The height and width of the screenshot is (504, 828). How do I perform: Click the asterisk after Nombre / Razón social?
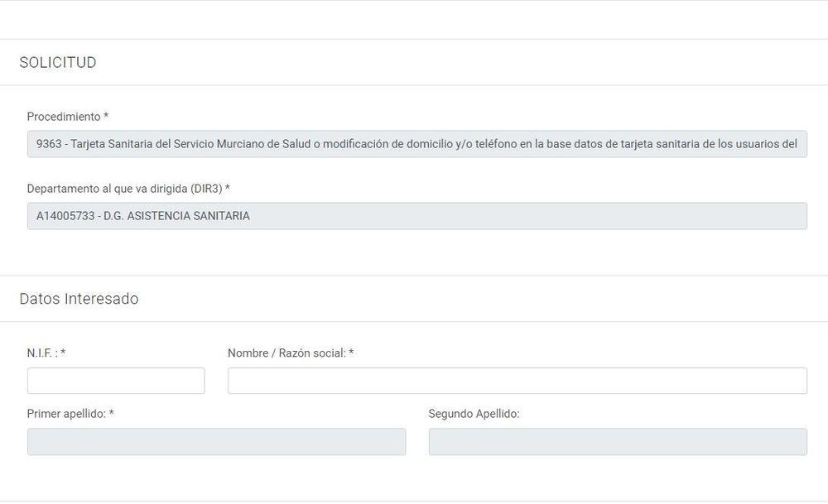[351, 353]
